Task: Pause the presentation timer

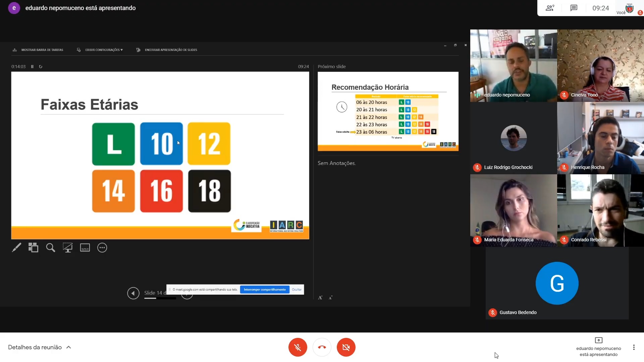Action: click(x=32, y=67)
